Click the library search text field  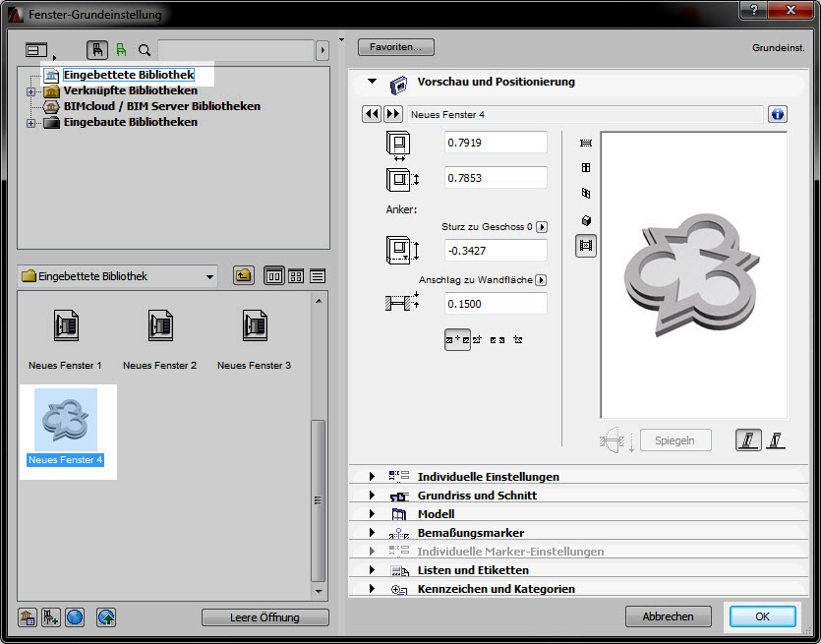pyautogui.click(x=236, y=50)
